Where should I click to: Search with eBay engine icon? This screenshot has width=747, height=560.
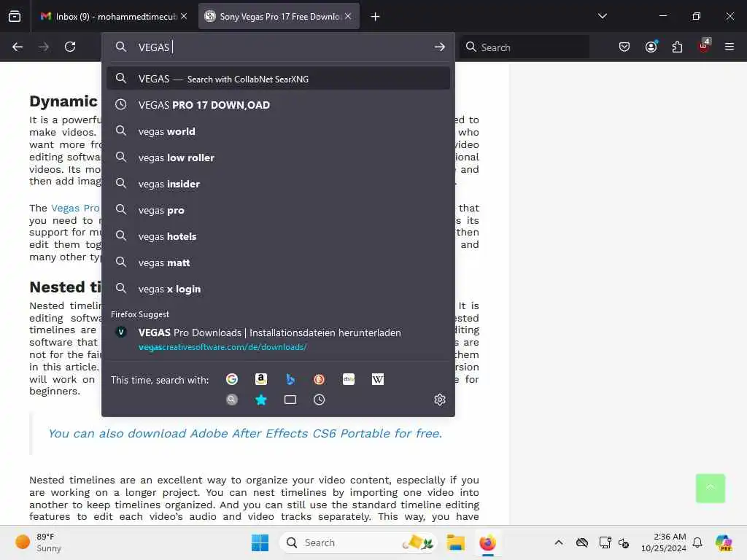click(x=349, y=379)
